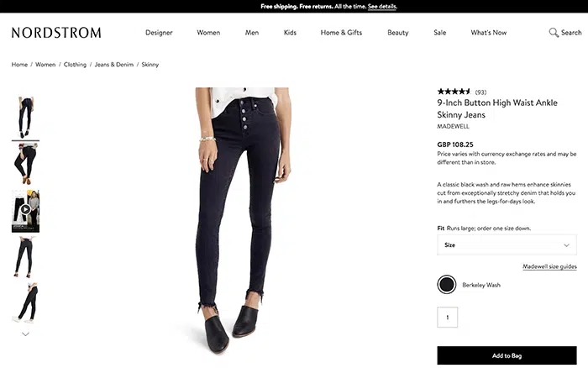Select the first jeans thumbnail
Viewport: 588px width, 368px height.
click(x=26, y=117)
